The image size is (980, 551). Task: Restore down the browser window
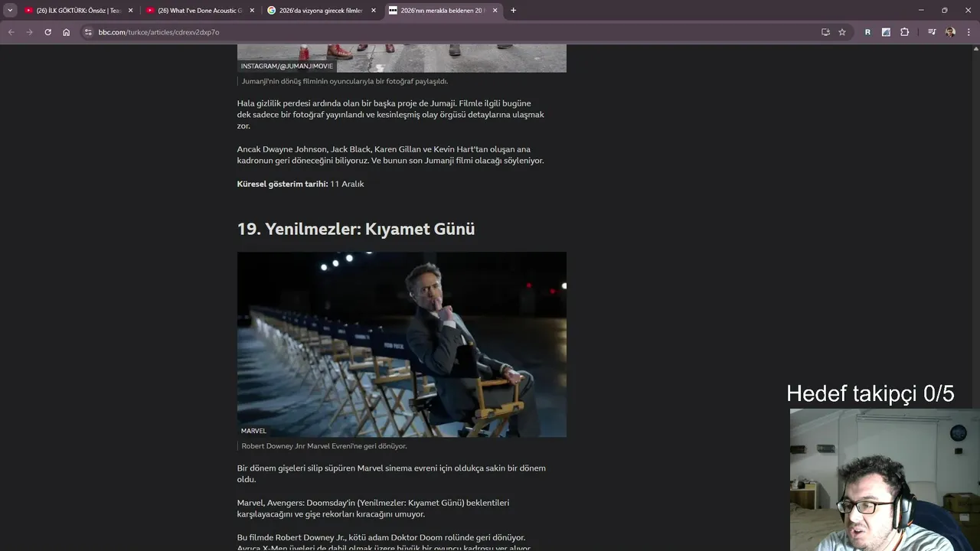[x=944, y=10]
